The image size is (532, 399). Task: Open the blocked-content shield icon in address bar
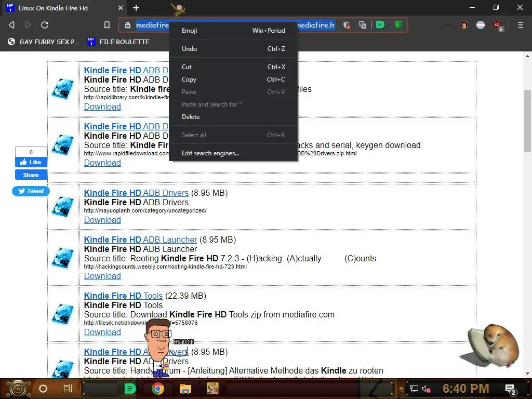click(347, 25)
